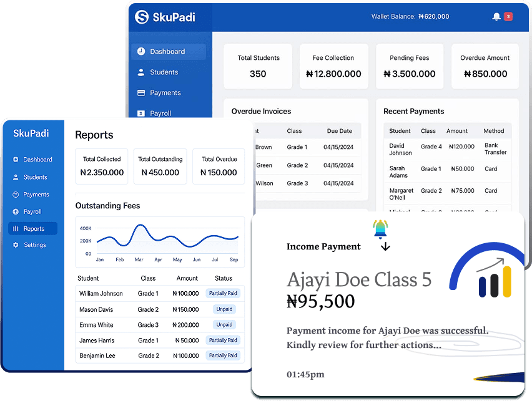Click Payroll icon in Reports window sidebar
Viewport: 532px width, 401px height.
click(16, 211)
